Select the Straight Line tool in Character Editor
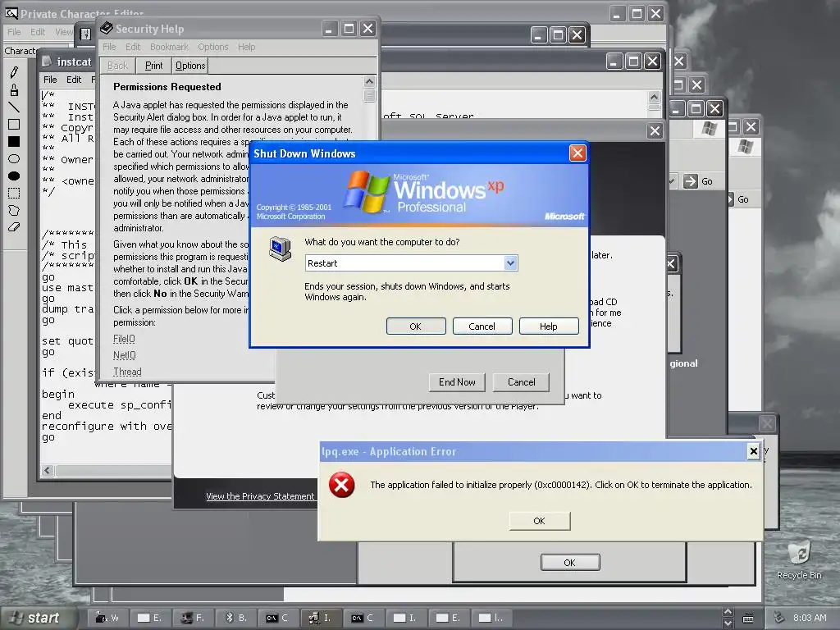The width and height of the screenshot is (840, 630). (x=14, y=107)
